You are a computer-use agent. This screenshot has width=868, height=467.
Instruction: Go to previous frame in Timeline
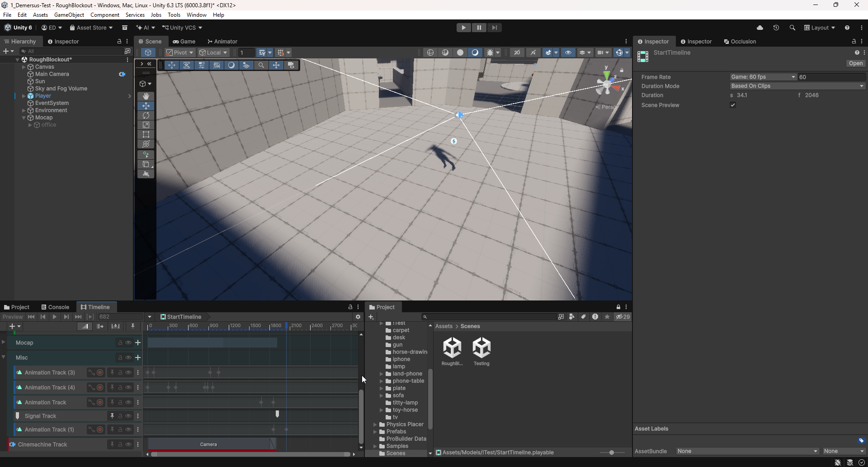(43, 317)
